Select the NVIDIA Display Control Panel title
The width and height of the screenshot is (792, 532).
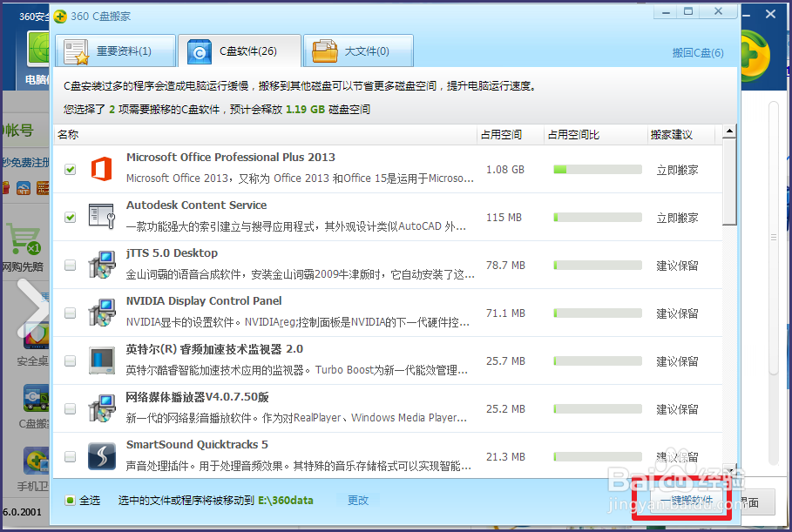(x=204, y=300)
